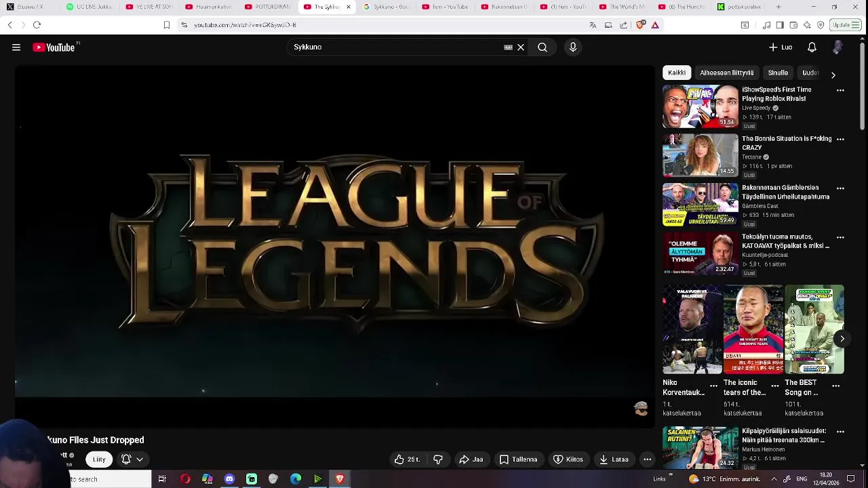Download video with Lataa button
868x488 pixels.
click(614, 460)
